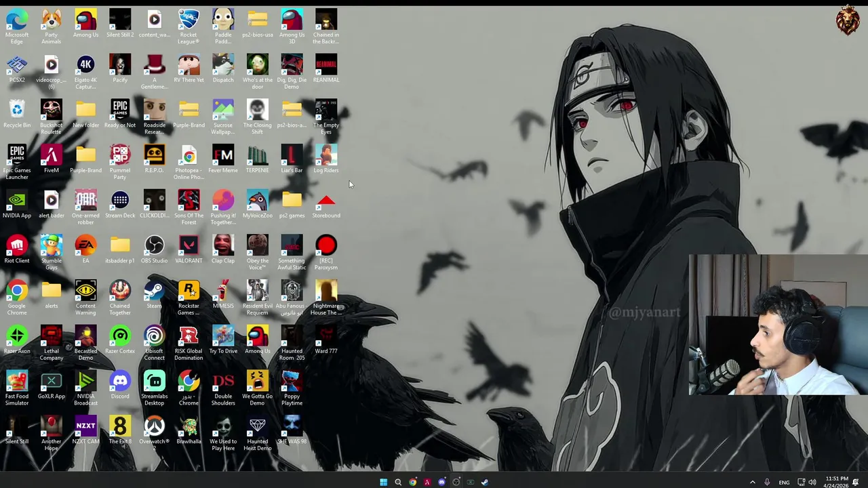
Task: Open the MyVoiceZoo shortcut
Action: (x=258, y=205)
